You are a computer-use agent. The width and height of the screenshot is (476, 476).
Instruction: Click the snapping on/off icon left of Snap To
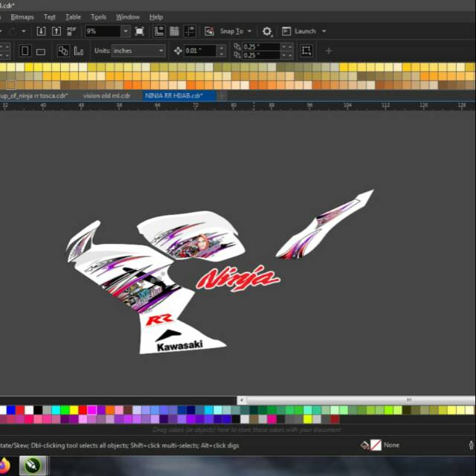209,31
